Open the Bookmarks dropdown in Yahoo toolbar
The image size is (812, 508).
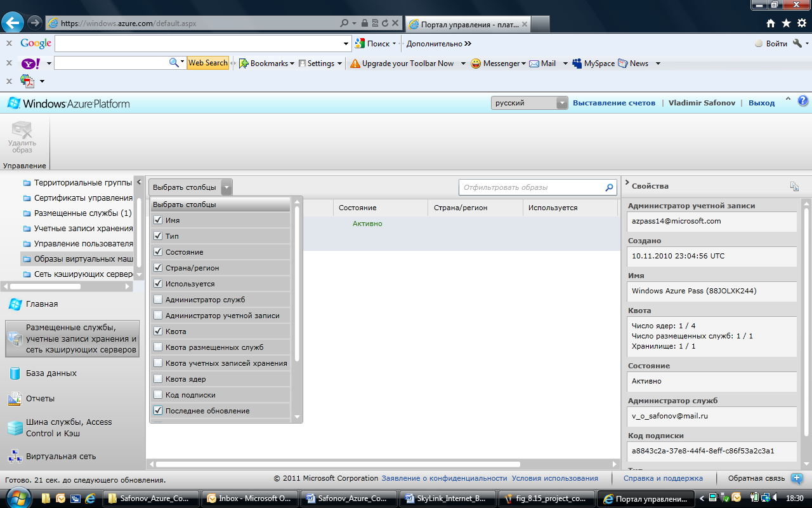[x=292, y=63]
